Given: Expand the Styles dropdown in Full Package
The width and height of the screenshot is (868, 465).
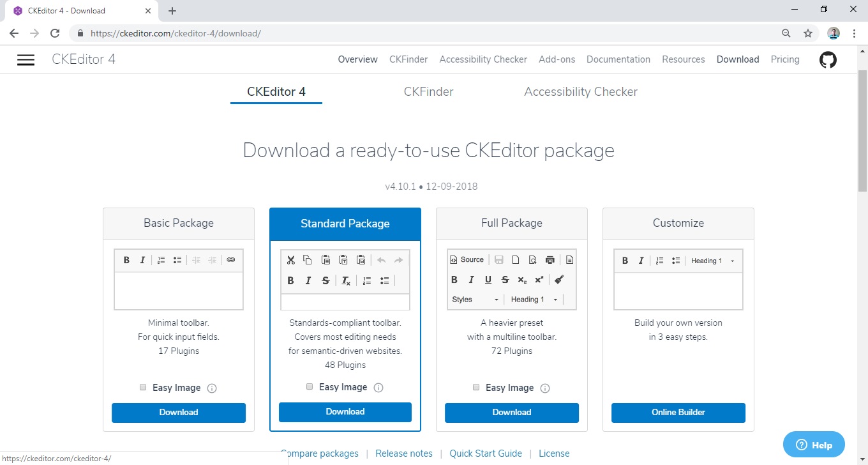Looking at the screenshot, I should click(475, 300).
